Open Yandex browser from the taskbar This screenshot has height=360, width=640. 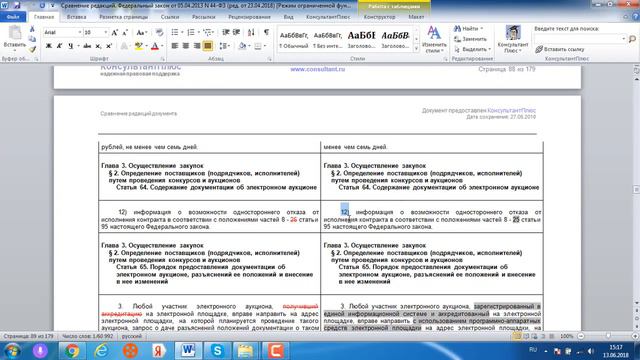pyautogui.click(x=159, y=351)
